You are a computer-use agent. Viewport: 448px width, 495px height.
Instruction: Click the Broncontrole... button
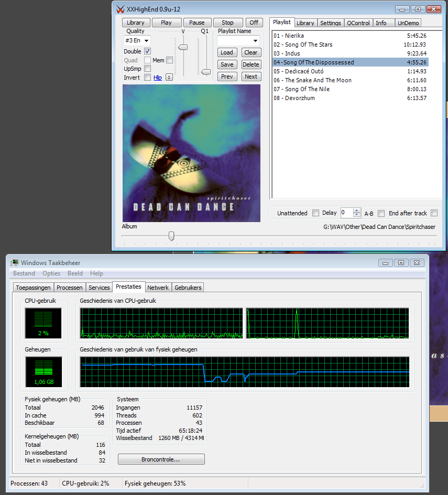(x=161, y=459)
